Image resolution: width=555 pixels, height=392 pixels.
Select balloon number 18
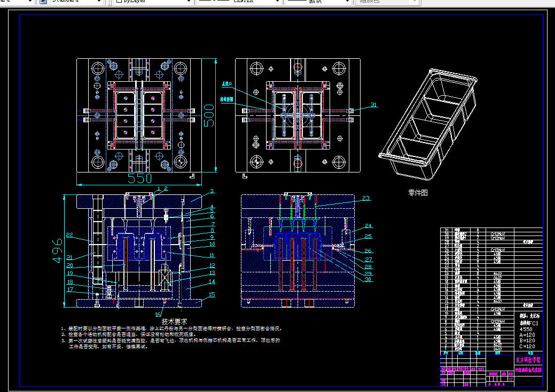click(70, 282)
